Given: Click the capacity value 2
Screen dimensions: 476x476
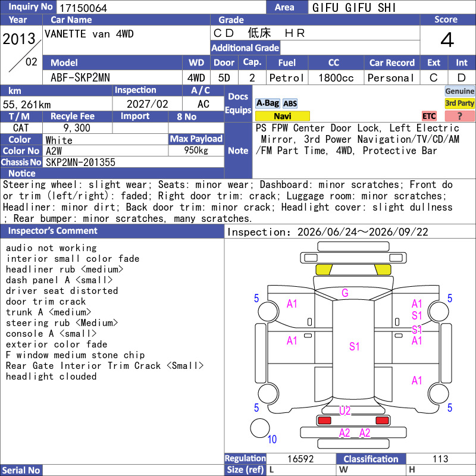Looking at the screenshot, I should point(252,78).
